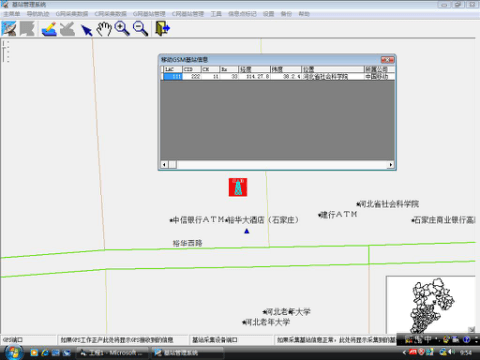Click the overview minimap thumbnail
480x360 pixels.
click(x=431, y=305)
